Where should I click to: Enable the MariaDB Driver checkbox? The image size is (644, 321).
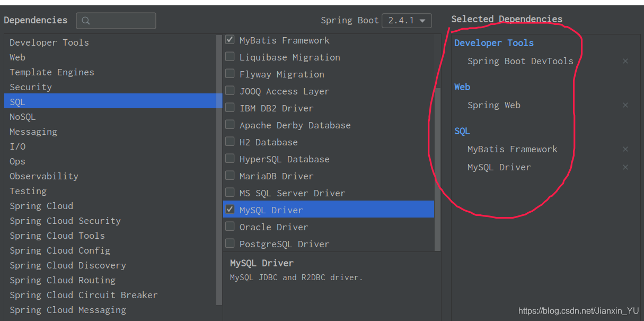(230, 175)
